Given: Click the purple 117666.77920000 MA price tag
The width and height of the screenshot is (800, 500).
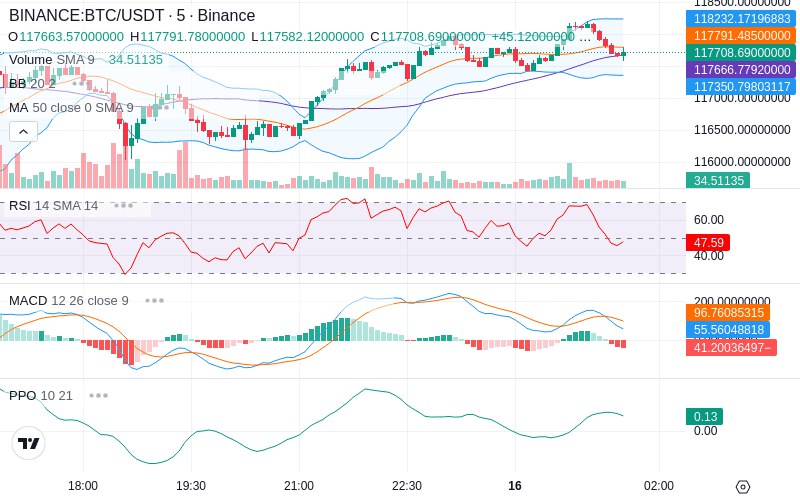Looking at the screenshot, I should tap(741, 69).
